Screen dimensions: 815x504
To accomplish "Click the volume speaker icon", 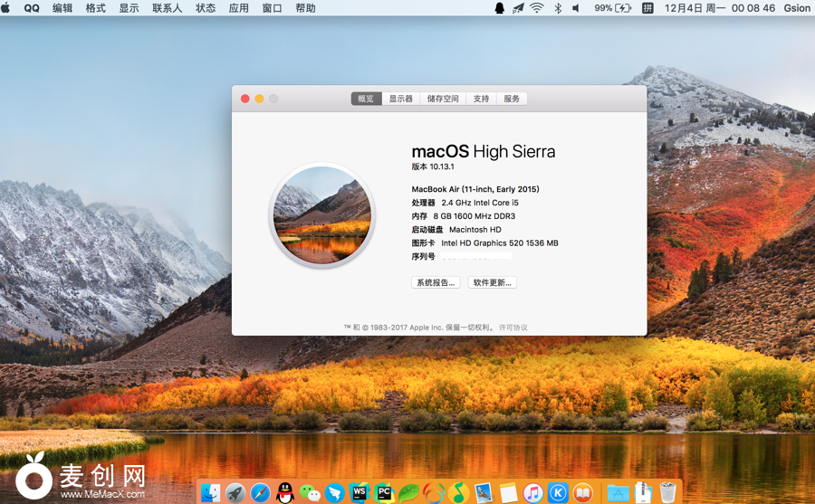I will (576, 8).
